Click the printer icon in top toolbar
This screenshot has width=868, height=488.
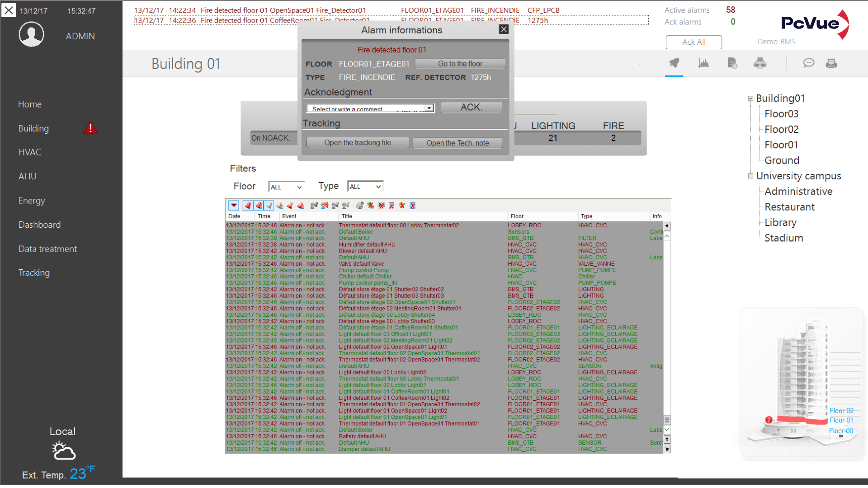(831, 63)
